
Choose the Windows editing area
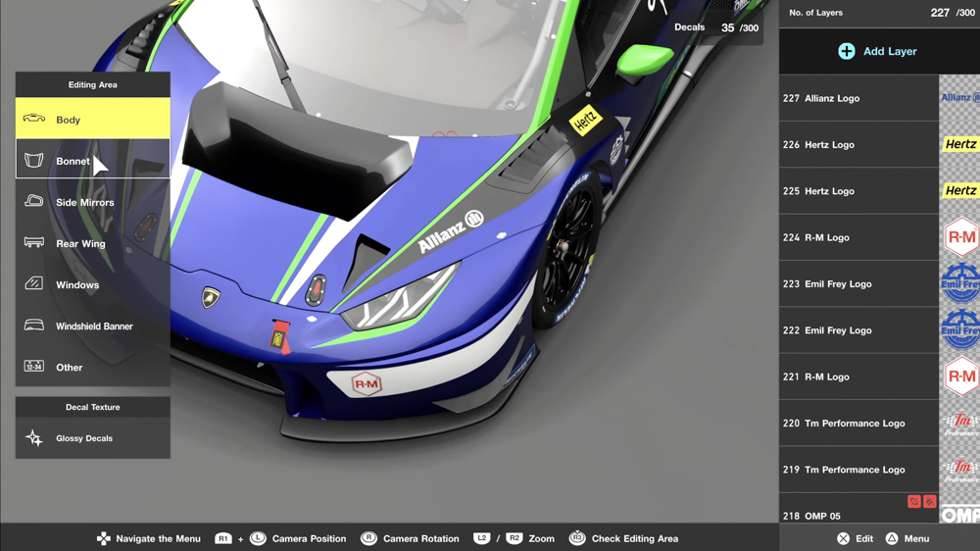pyautogui.click(x=92, y=284)
